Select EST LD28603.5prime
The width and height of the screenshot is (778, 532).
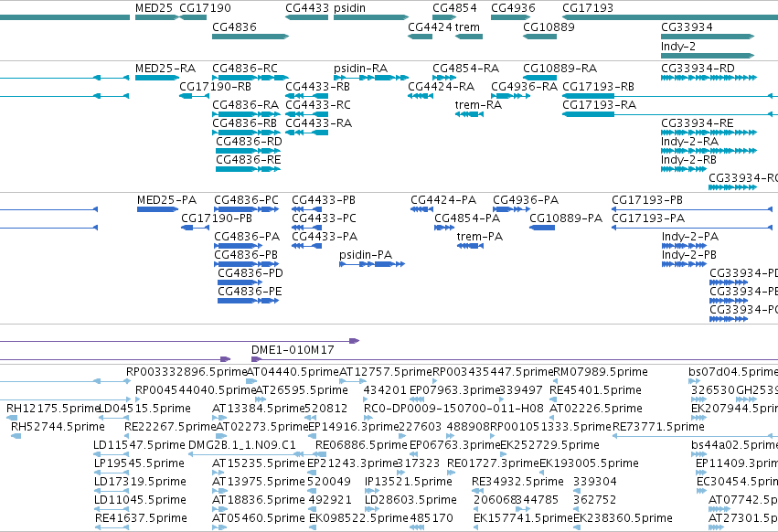410,500
